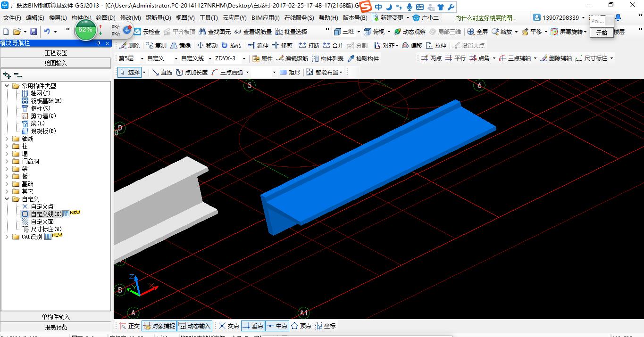
Task: Select the 复制 (copy) tool
Action: pyautogui.click(x=156, y=46)
